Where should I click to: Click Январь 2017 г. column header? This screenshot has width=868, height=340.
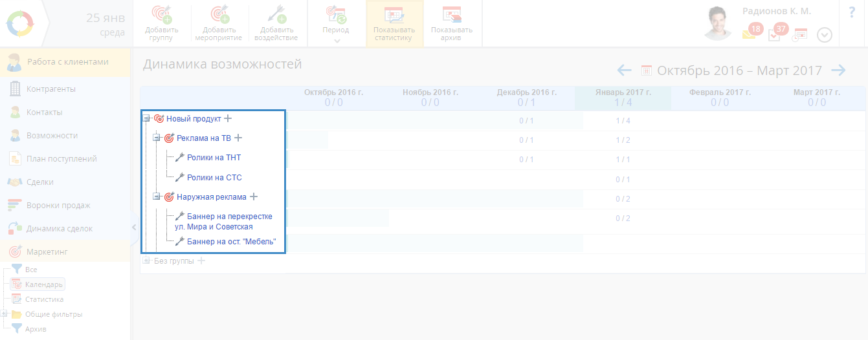coord(623,98)
